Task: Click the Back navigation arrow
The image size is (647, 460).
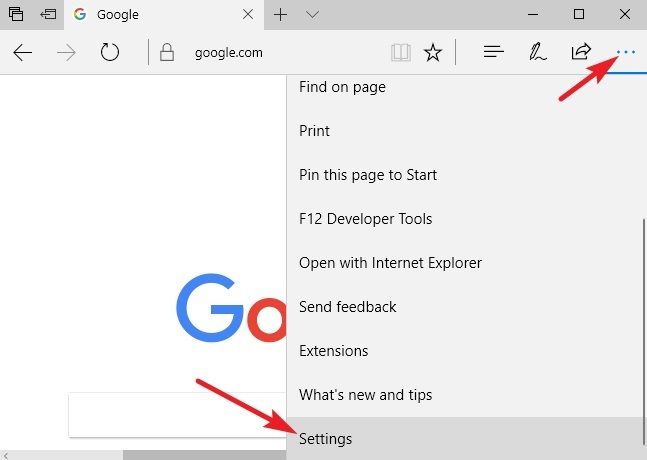Action: pyautogui.click(x=22, y=53)
